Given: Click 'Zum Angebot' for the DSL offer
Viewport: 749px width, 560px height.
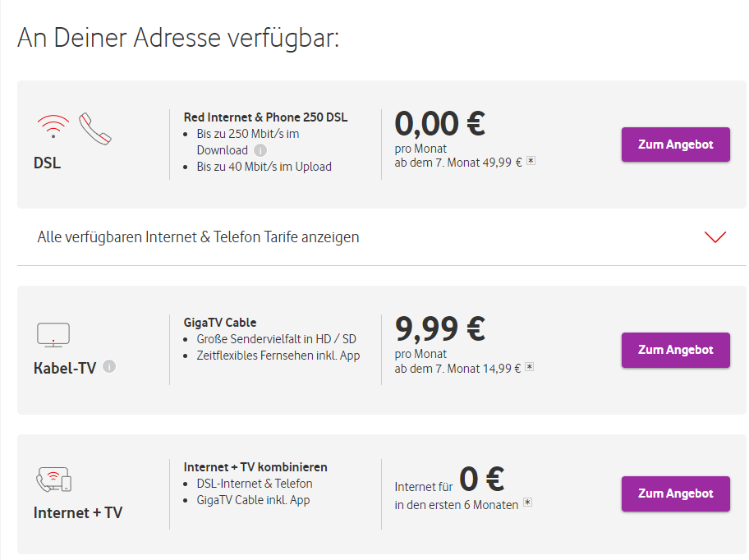Looking at the screenshot, I should [x=675, y=145].
